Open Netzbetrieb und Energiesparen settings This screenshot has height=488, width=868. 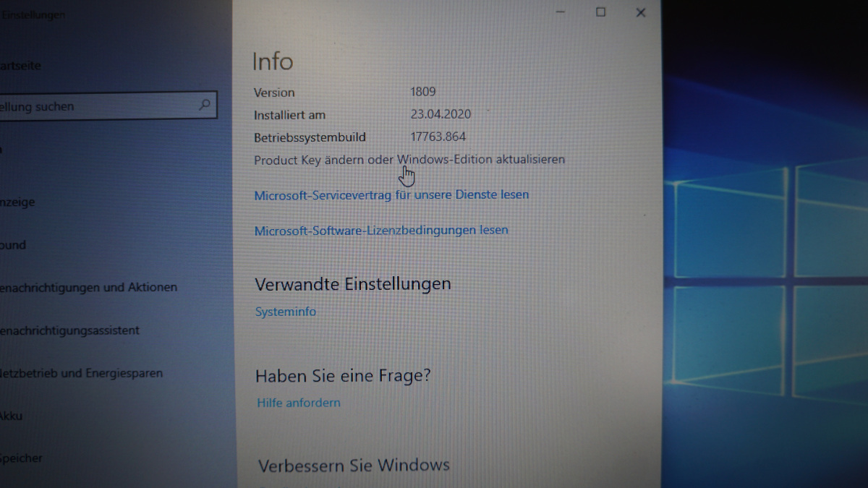coord(81,373)
